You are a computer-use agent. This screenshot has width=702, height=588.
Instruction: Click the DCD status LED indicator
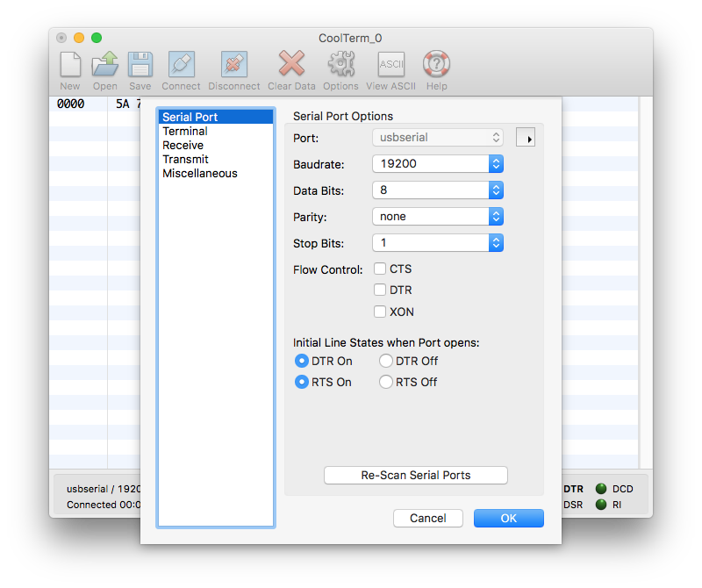pyautogui.click(x=601, y=488)
